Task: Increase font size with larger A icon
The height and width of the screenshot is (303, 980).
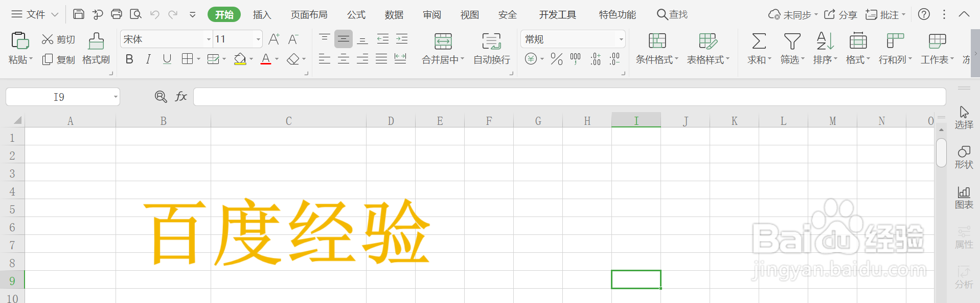Action: (274, 39)
